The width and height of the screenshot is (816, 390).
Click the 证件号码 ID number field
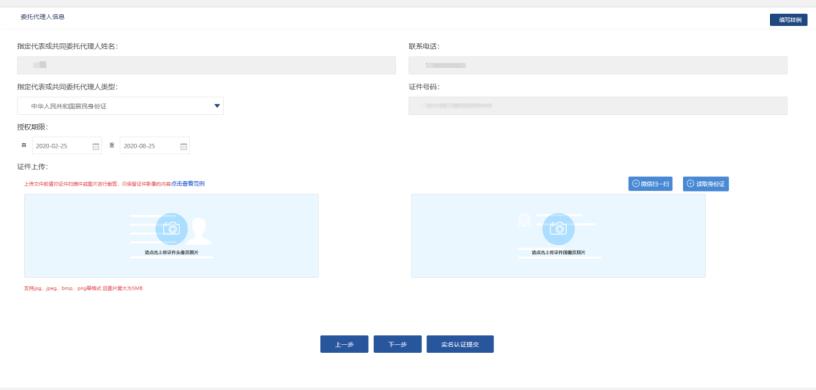598,106
